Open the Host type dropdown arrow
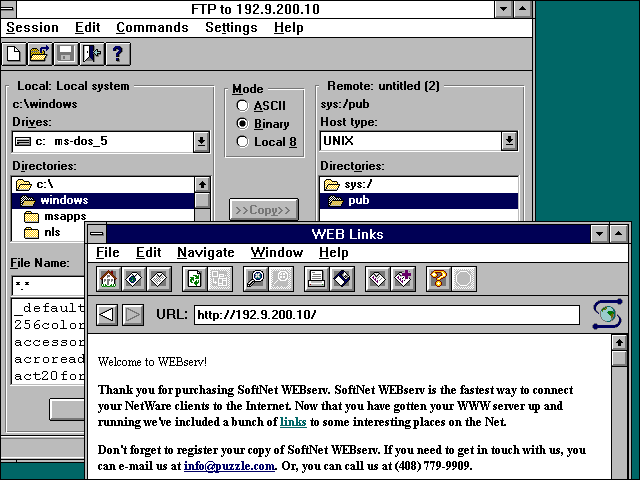The image size is (640, 480). [x=509, y=142]
